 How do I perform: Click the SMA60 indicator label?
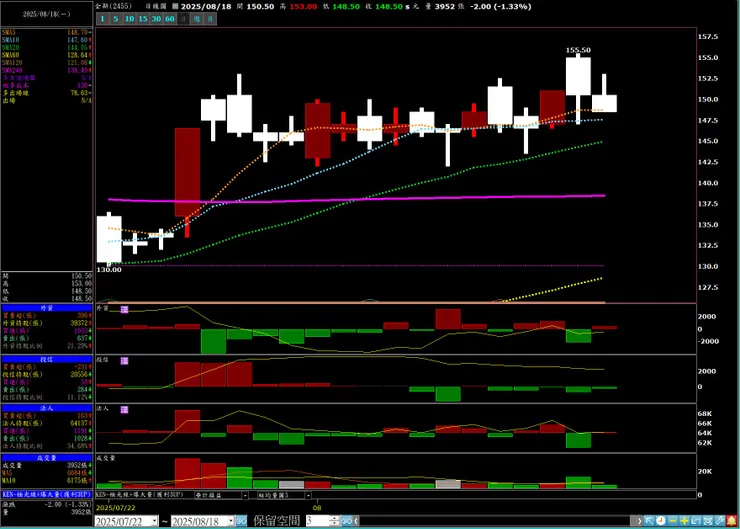(x=10, y=55)
